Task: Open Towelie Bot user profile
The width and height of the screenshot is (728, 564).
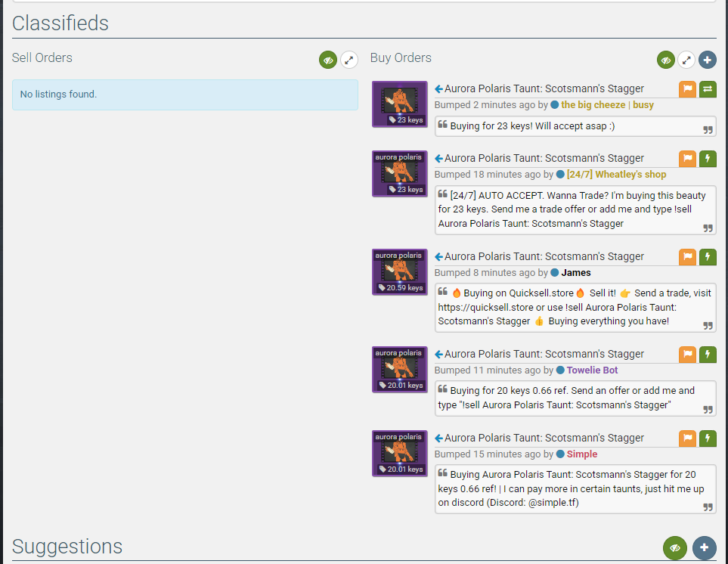Action: click(592, 370)
